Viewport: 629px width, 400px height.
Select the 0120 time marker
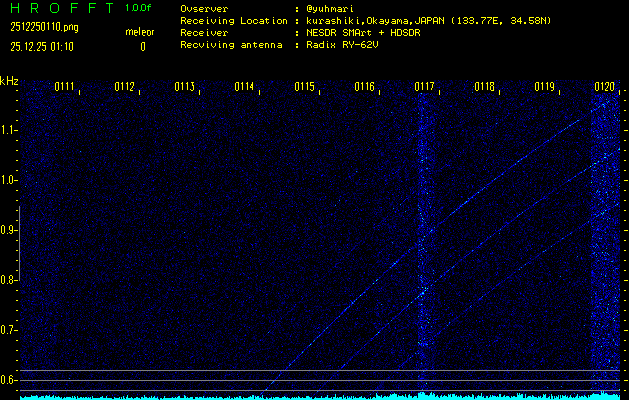click(x=605, y=87)
